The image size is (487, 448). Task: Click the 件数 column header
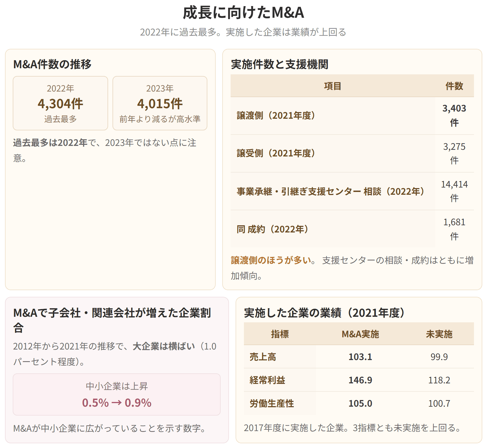454,86
